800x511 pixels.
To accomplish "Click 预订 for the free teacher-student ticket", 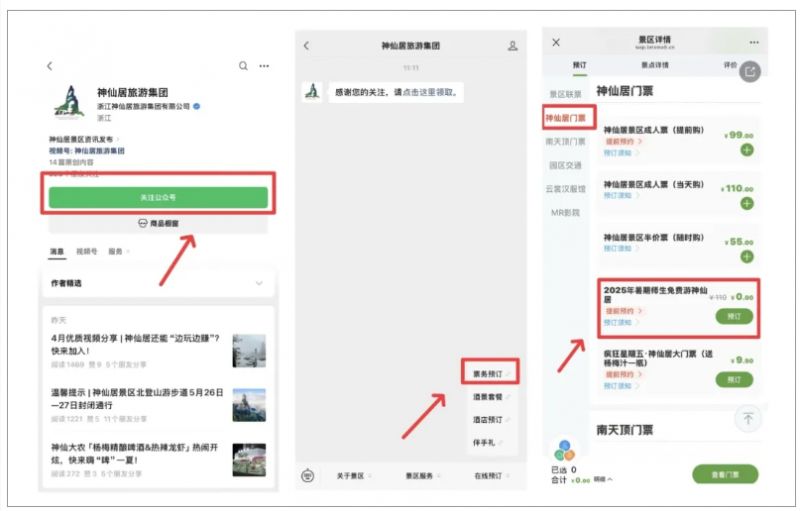I will click(735, 316).
